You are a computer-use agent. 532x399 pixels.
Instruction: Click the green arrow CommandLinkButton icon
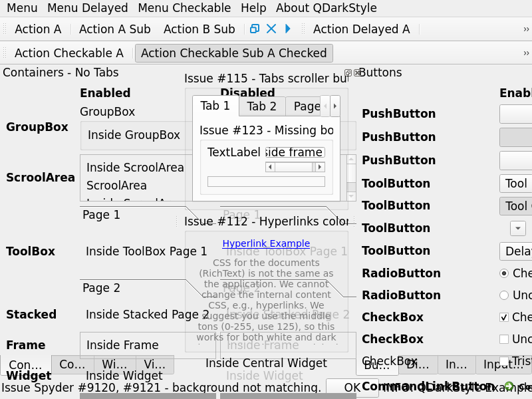[x=509, y=386]
